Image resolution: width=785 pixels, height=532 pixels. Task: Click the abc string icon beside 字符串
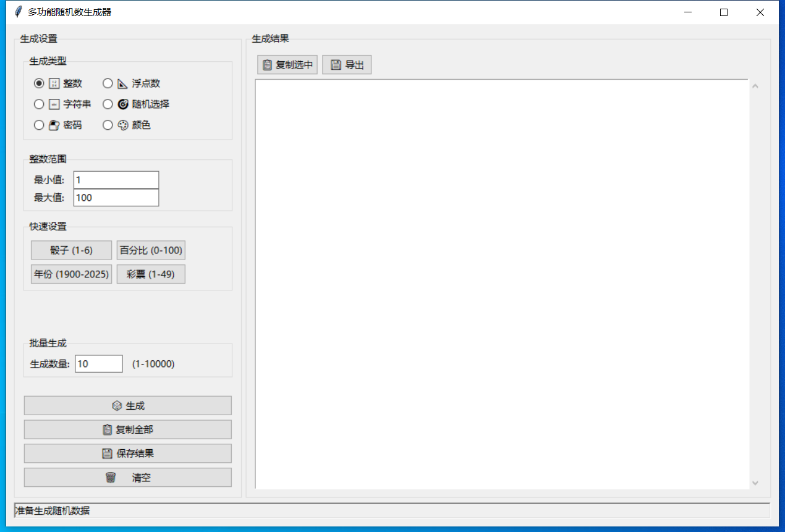click(x=54, y=104)
